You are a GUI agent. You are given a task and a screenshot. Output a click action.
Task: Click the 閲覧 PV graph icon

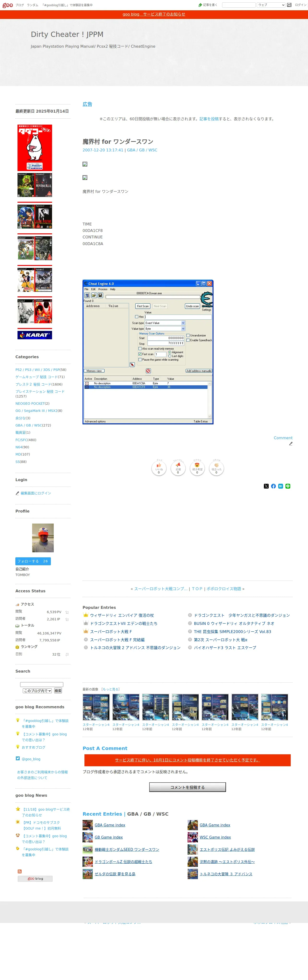point(67,612)
